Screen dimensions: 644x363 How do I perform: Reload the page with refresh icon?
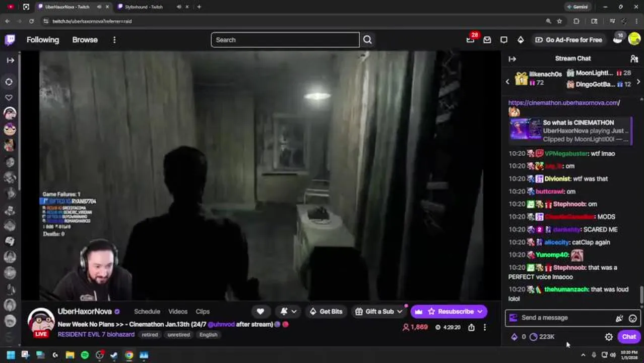coord(31,21)
